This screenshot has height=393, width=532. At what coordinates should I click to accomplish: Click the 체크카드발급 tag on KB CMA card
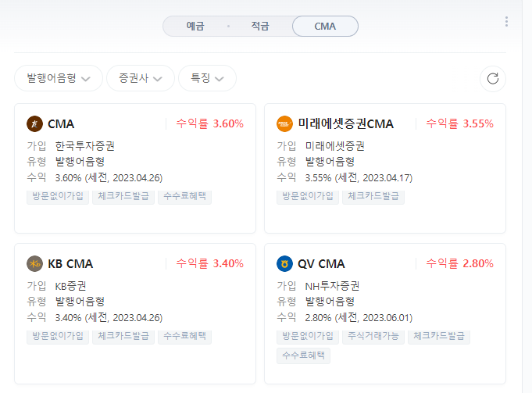coord(123,336)
